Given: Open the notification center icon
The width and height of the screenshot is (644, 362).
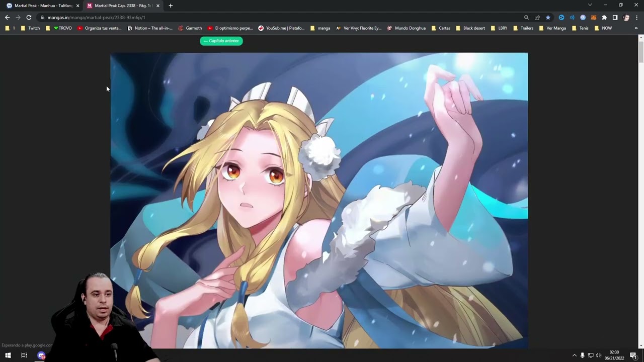Looking at the screenshot, I should pyautogui.click(x=633, y=355).
